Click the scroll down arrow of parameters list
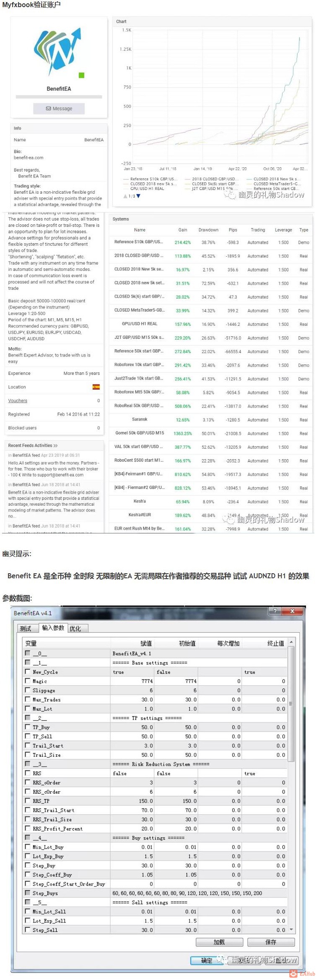 pos(291,930)
